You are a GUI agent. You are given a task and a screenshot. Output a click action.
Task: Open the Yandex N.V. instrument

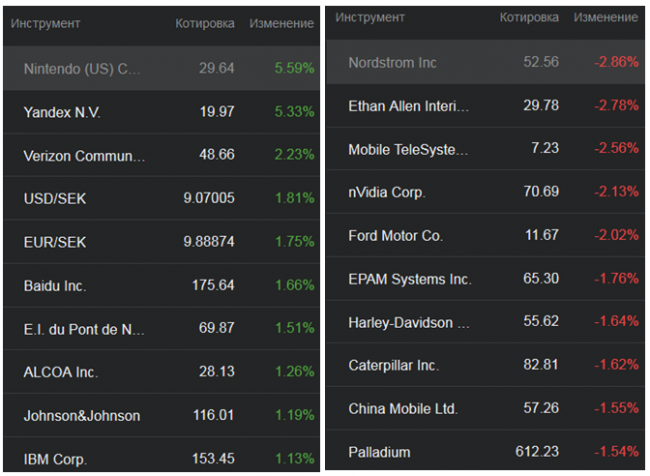point(63,112)
